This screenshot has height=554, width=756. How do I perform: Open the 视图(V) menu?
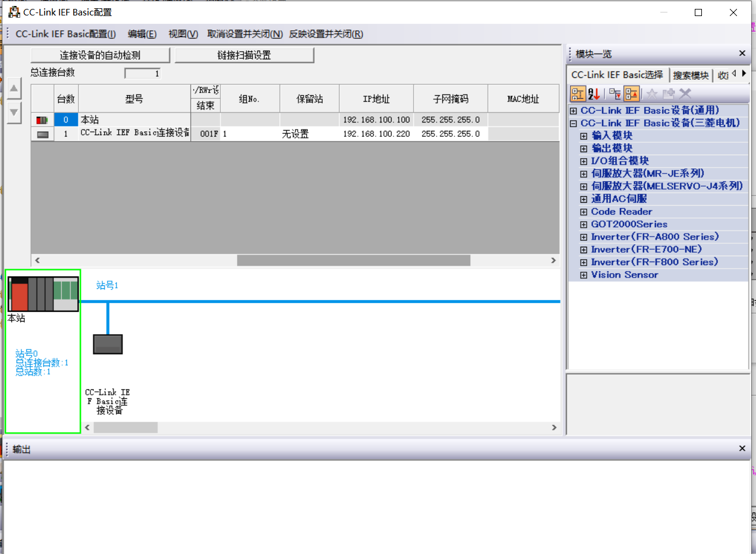tap(183, 34)
